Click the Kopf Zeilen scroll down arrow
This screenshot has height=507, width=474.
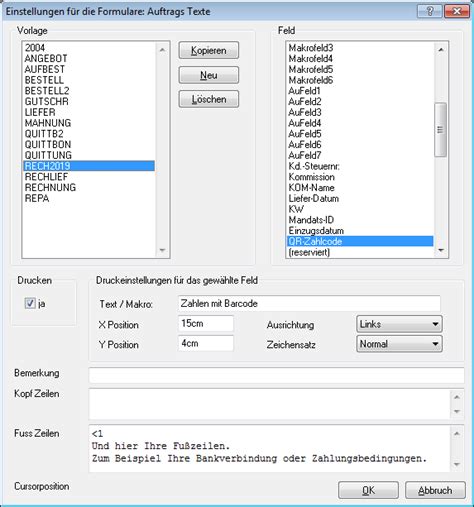[x=457, y=412]
